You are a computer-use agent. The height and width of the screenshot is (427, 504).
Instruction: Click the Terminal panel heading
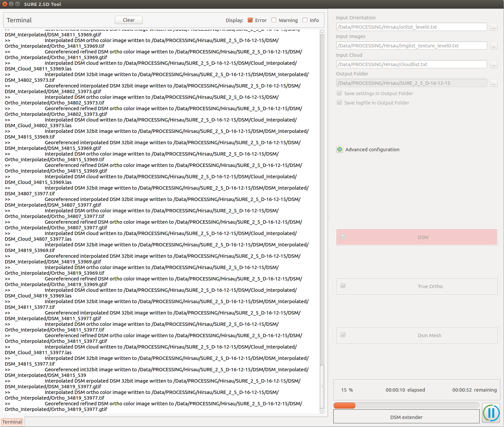(19, 20)
